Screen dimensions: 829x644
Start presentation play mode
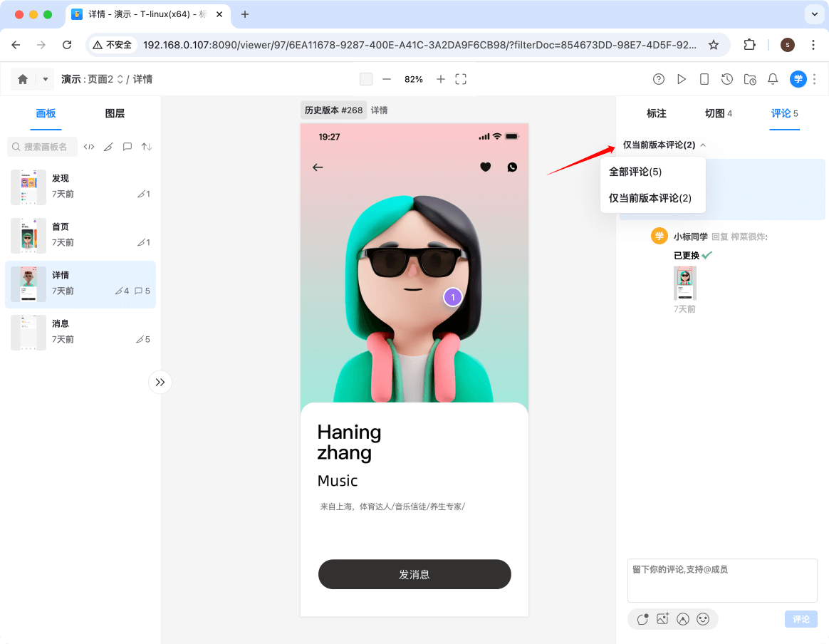(x=682, y=79)
